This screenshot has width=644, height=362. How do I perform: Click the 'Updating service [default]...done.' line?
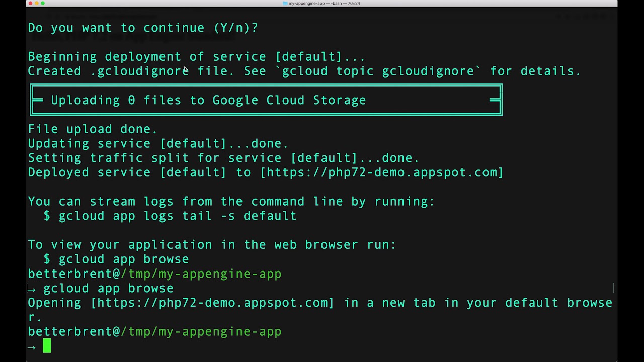click(158, 143)
